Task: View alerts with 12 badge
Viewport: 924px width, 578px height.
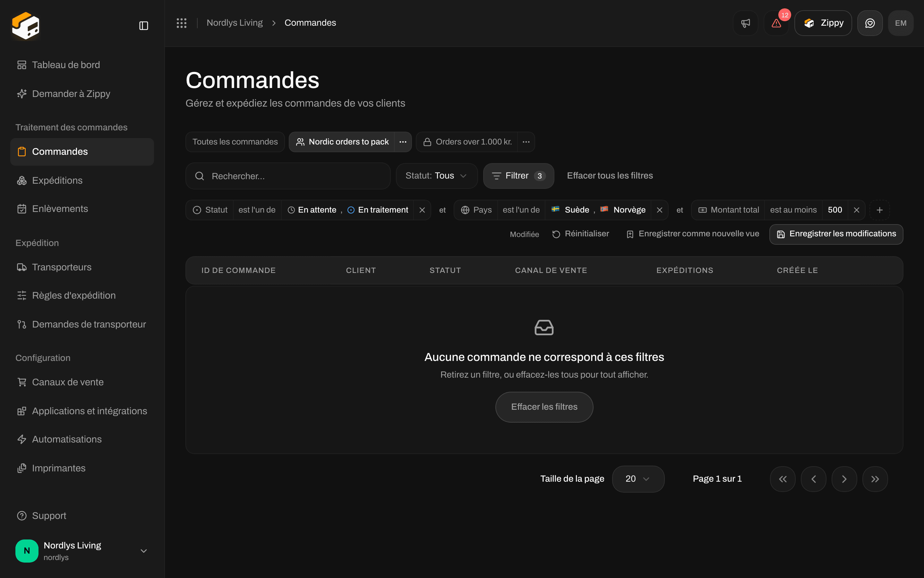Action: [x=776, y=23]
